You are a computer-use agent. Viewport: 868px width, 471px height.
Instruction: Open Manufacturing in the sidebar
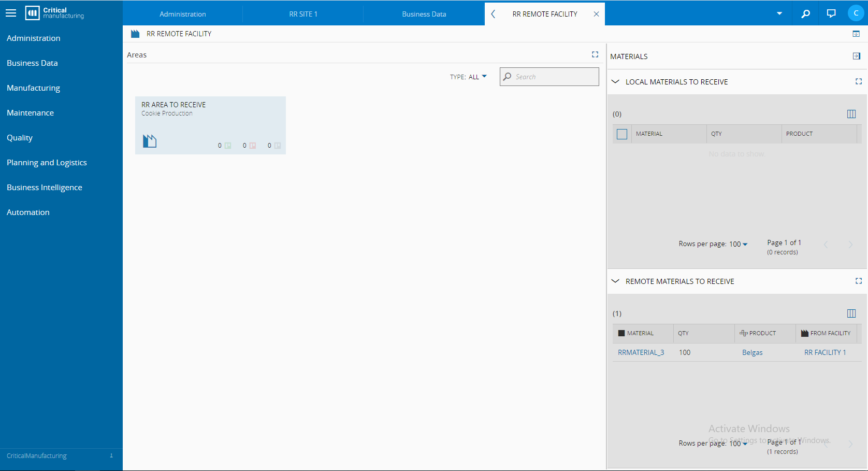(x=33, y=88)
